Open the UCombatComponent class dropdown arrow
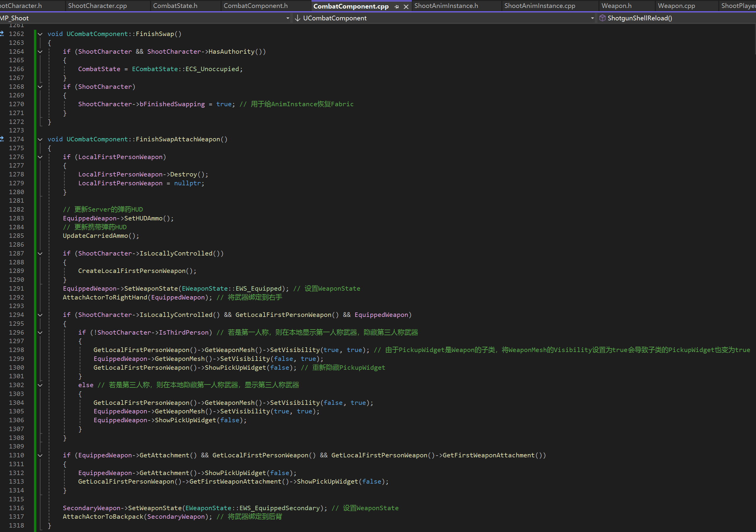Image resolution: width=756 pixels, height=532 pixels. 592,18
